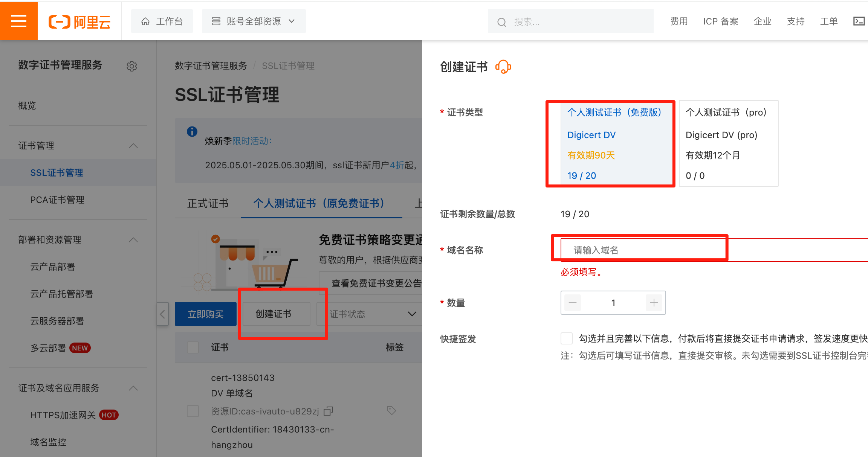Open the Cloud Shell terminal icon
868x457 pixels.
tap(859, 21)
